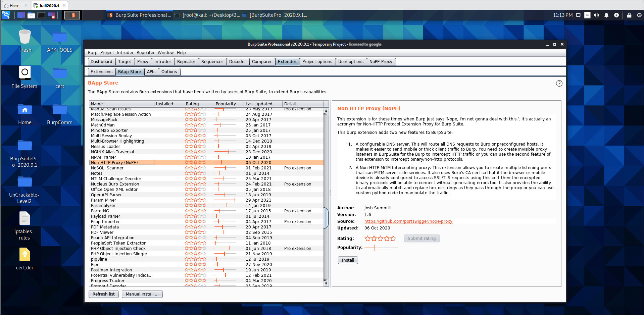644x315 pixels.
Task: Sort the extension list by Installed column
Action: click(169, 104)
